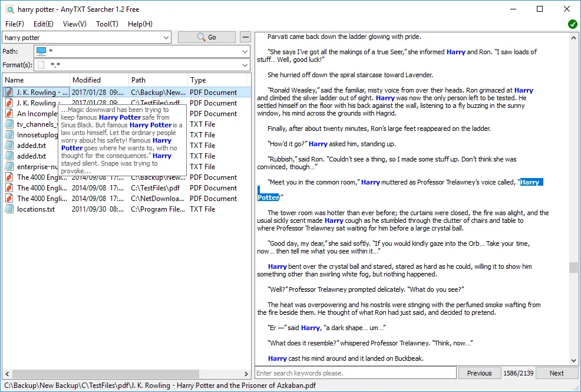Screen dimensions: 581x392
Task: Click preview pane scroll down arrow
Action: click(x=573, y=360)
